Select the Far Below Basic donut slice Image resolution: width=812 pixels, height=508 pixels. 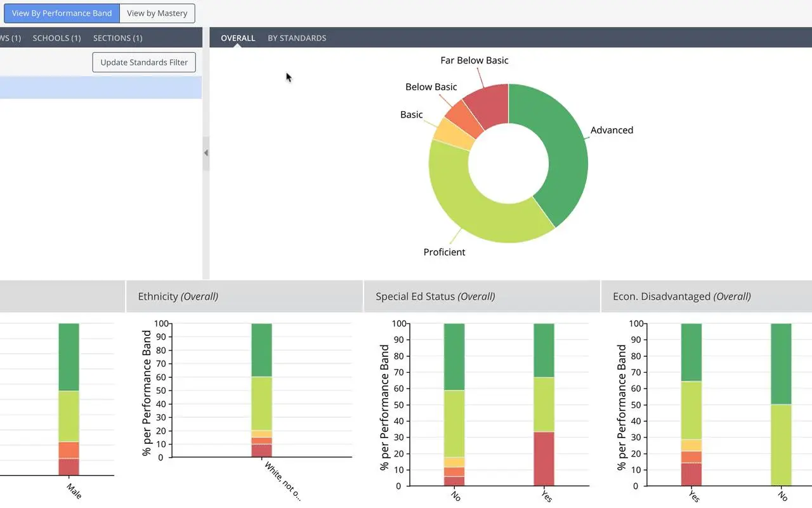(x=490, y=105)
